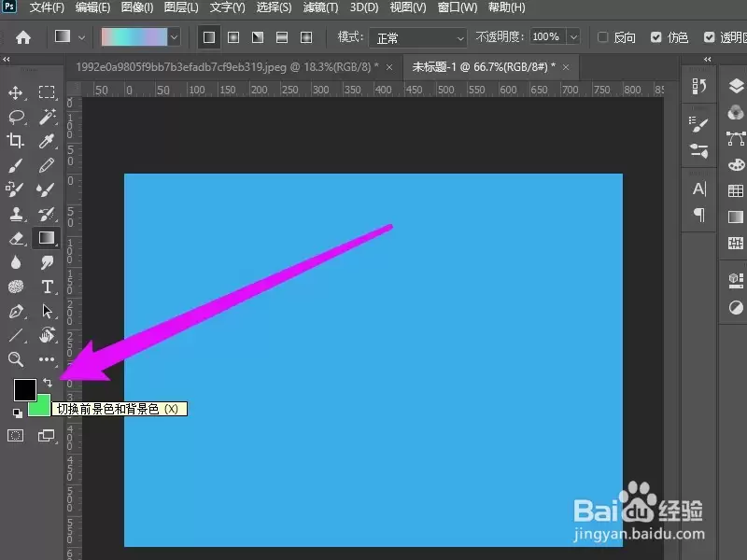Select the Blur droplet tool
This screenshot has height=560, width=747.
[16, 262]
